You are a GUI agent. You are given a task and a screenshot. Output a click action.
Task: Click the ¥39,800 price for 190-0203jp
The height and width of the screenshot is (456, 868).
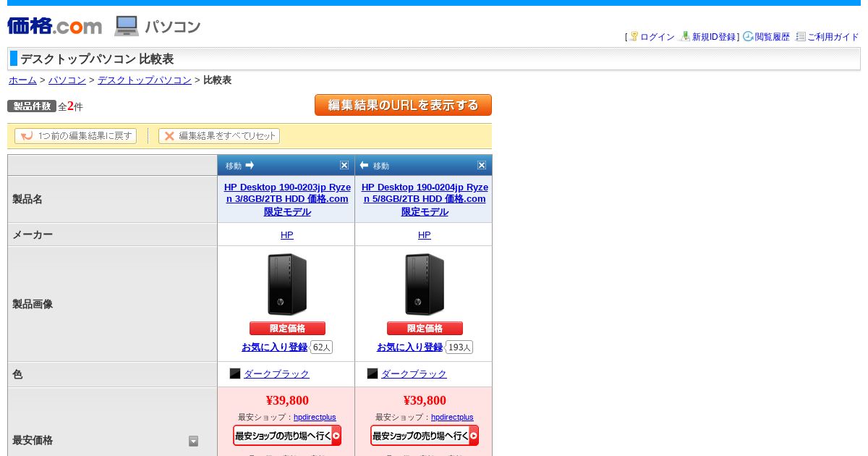287,400
